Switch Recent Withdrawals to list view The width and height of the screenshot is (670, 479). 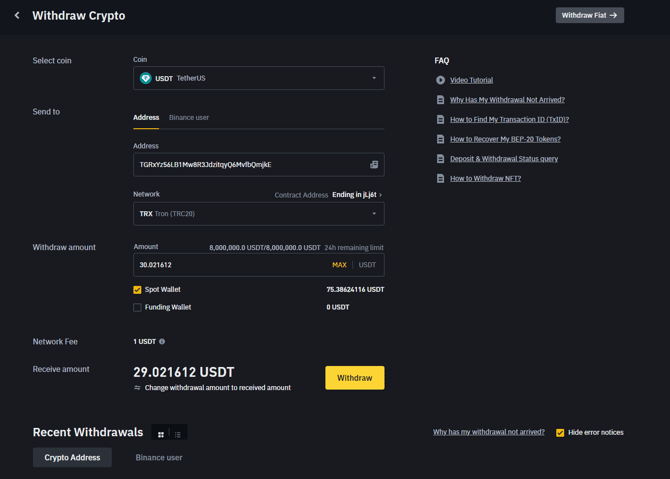[x=178, y=435]
